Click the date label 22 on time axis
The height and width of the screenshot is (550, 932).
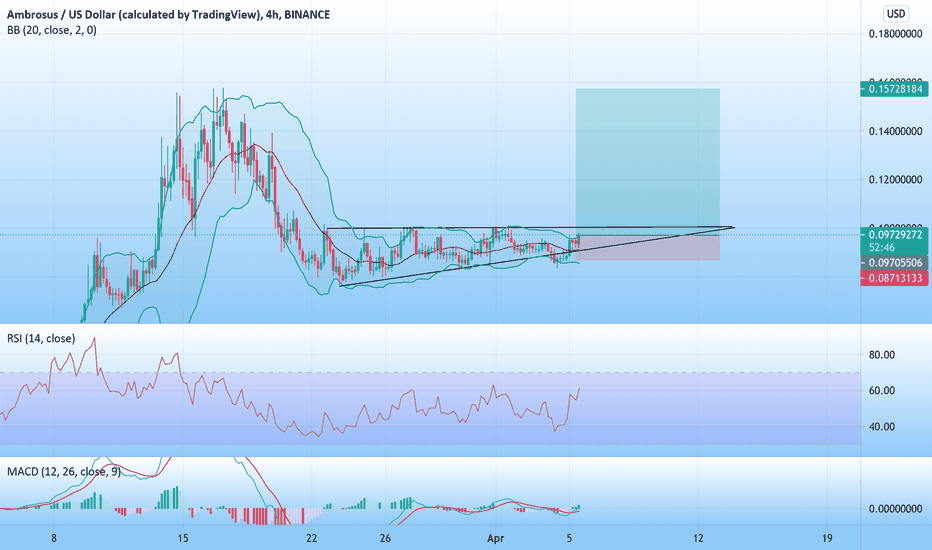[x=312, y=538]
